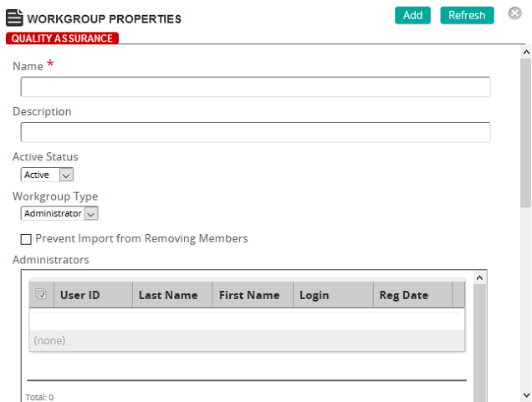Image resolution: width=532 pixels, height=402 pixels.
Task: Sort by First Name column header
Action: coord(253,295)
